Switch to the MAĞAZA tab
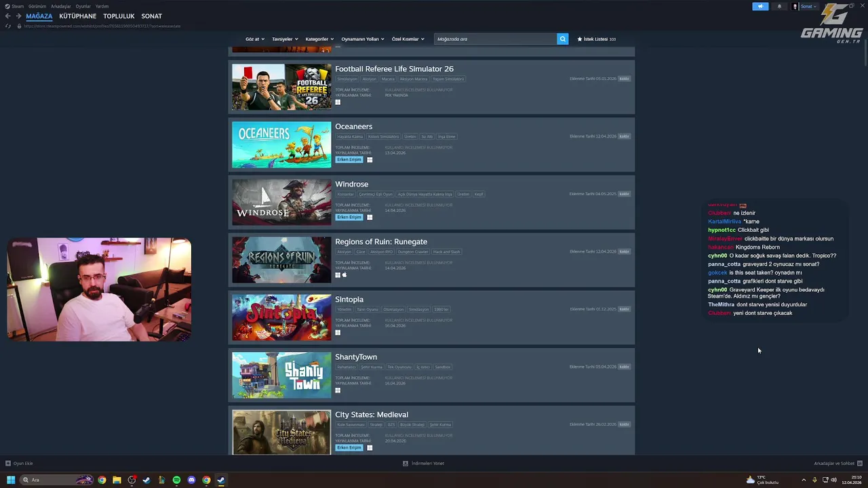Image resolution: width=868 pixels, height=488 pixels. (39, 16)
